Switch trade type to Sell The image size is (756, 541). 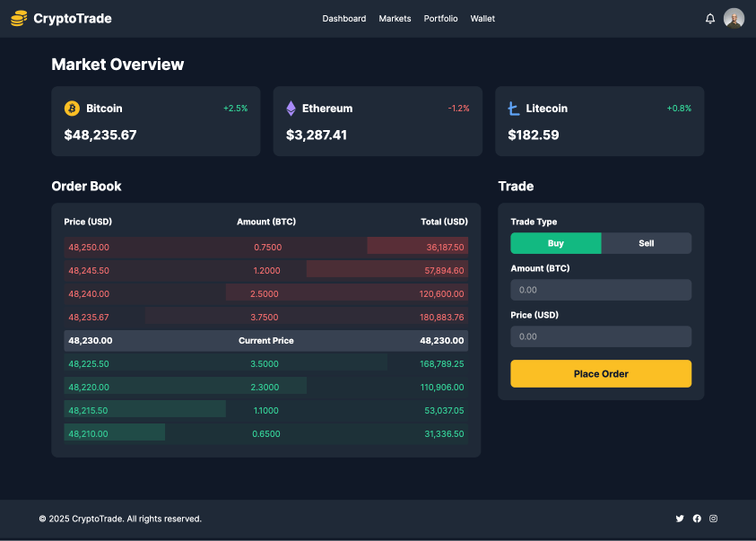pos(646,243)
